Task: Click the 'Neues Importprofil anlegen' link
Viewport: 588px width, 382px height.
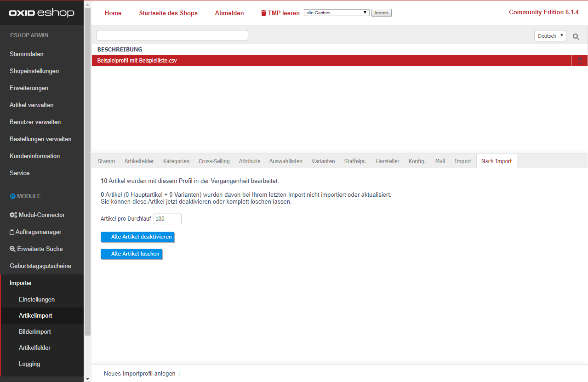Action: pyautogui.click(x=139, y=374)
